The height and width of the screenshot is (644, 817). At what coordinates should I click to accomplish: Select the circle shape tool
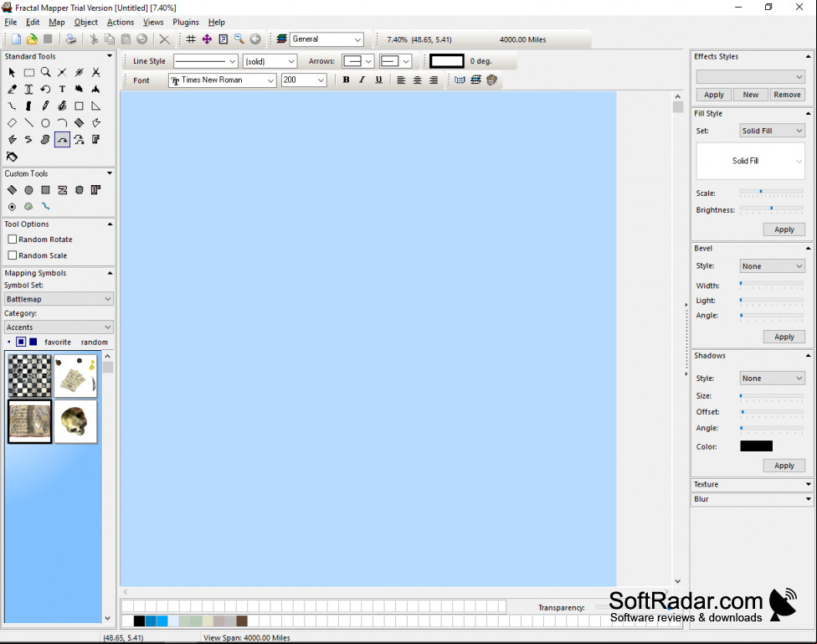(x=45, y=123)
